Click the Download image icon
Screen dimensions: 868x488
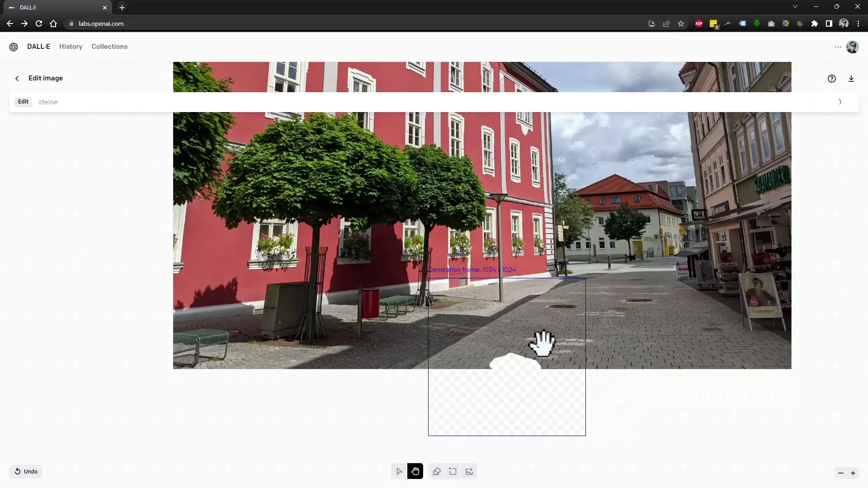pyautogui.click(x=851, y=79)
